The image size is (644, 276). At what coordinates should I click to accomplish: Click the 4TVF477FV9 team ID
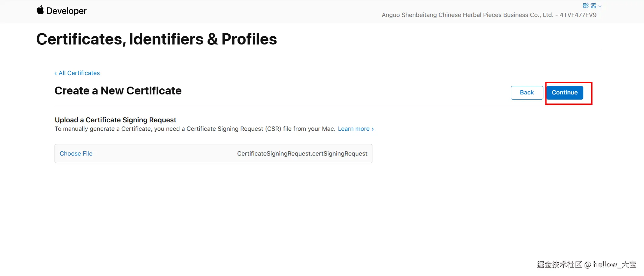(578, 15)
